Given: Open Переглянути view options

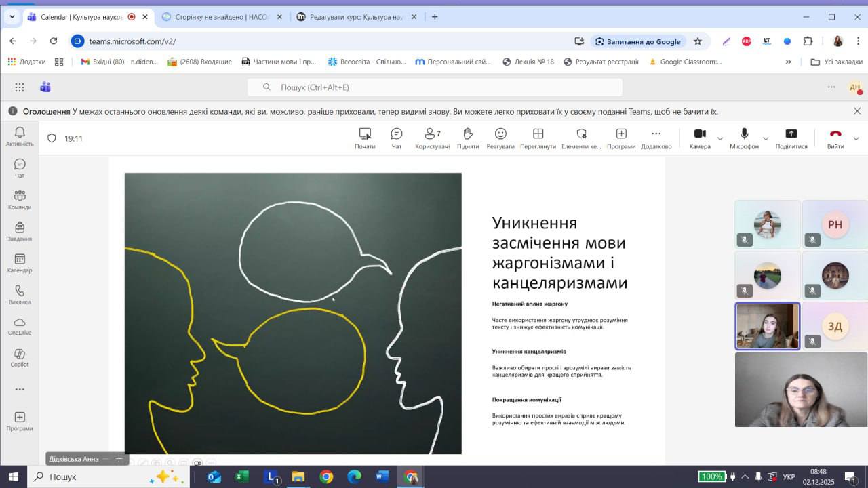Looking at the screenshot, I should click(x=538, y=138).
